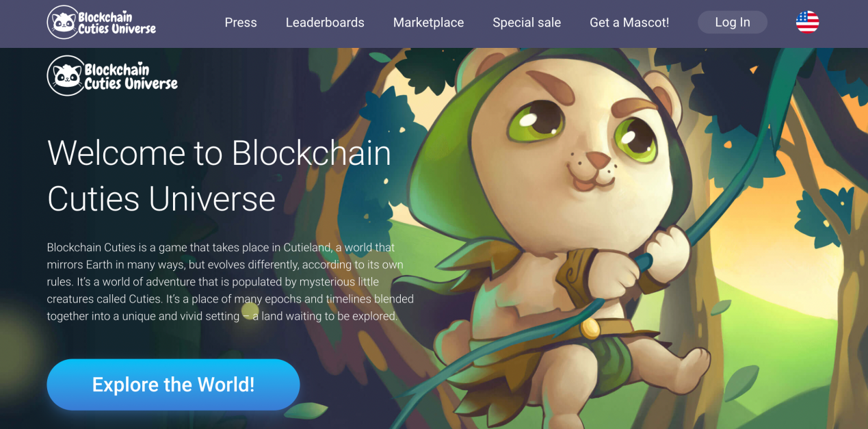Click the hero Blockchain Cuties Universe logo text
This screenshot has width=868, height=429.
pyautogui.click(x=131, y=76)
